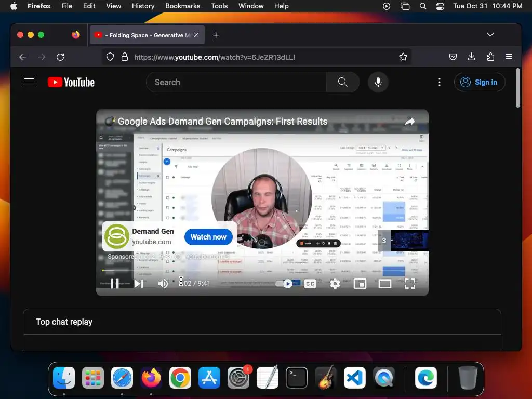Open the Edit menu
This screenshot has height=399, width=532.
point(89,6)
